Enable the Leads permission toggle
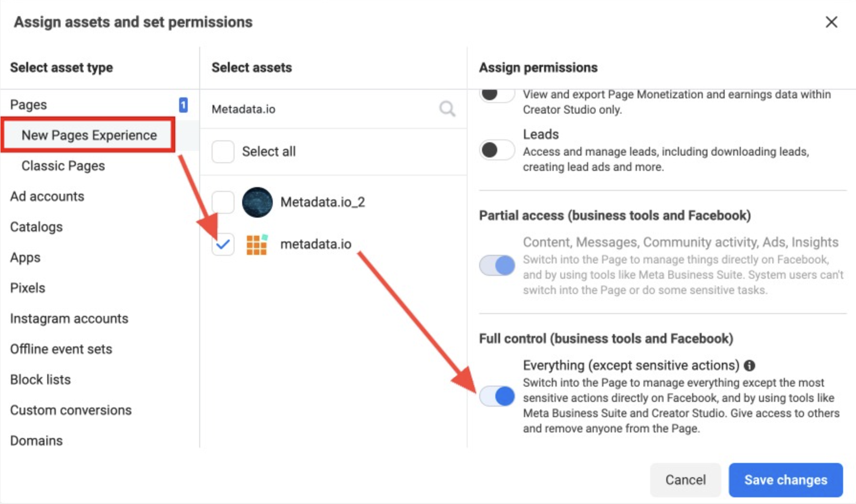Viewport: 856px width, 504px height. [497, 150]
